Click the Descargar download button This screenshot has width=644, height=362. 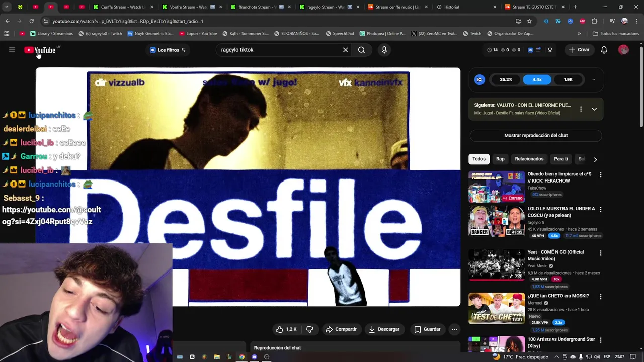pyautogui.click(x=384, y=329)
